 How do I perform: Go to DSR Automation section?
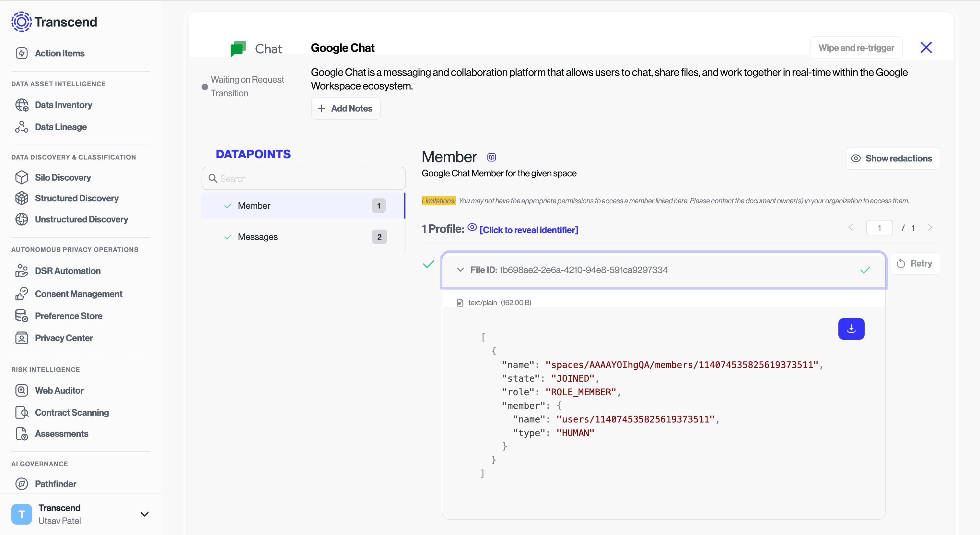pyautogui.click(x=67, y=271)
